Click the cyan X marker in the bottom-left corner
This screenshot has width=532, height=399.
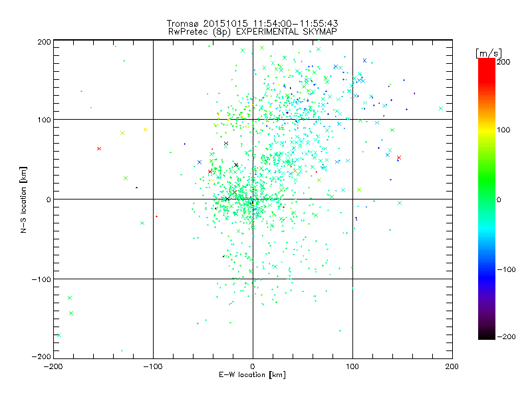pyautogui.click(x=59, y=335)
